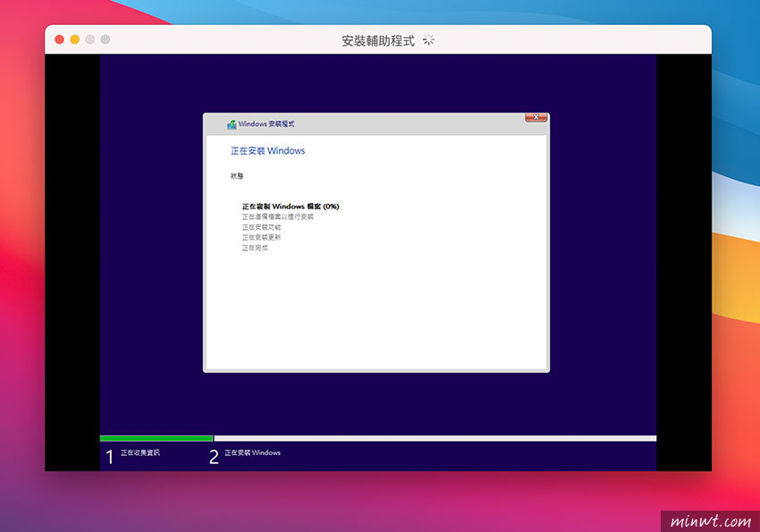Close the Windows 安裝程式 dialog with red X
This screenshot has width=760, height=532.
coord(536,117)
